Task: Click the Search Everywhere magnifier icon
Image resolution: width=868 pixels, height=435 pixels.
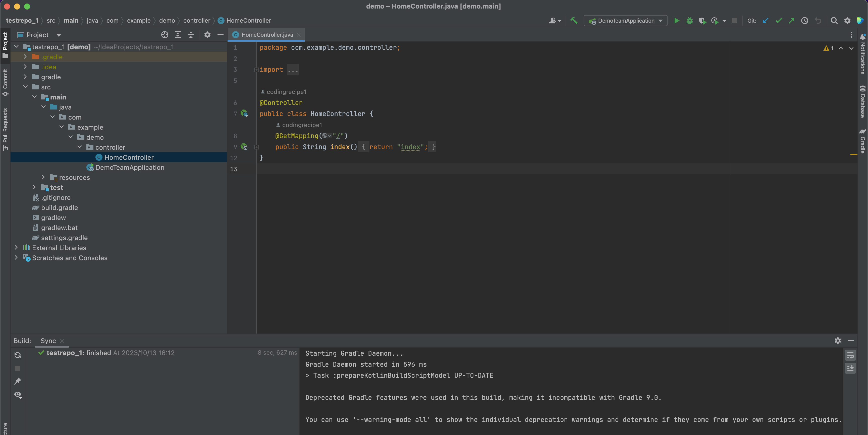Action: (834, 21)
